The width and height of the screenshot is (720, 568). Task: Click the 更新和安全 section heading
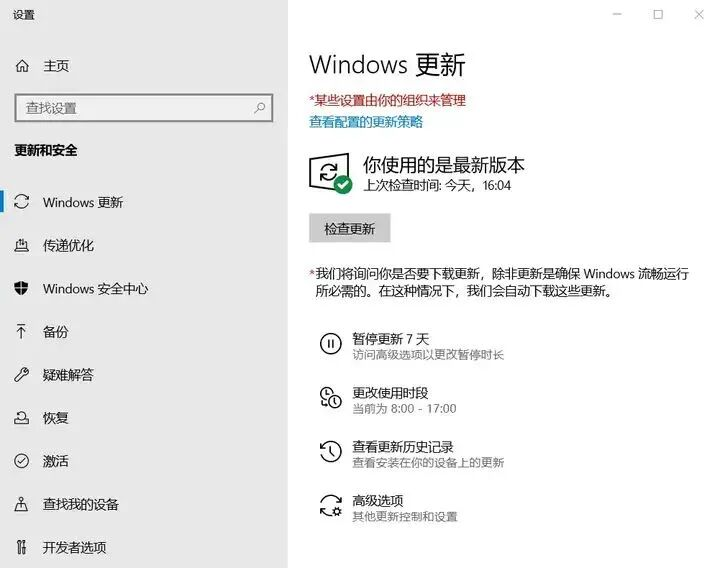tap(46, 150)
